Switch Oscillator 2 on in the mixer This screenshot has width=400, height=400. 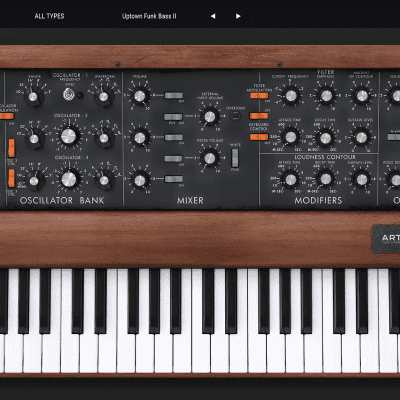174,137
